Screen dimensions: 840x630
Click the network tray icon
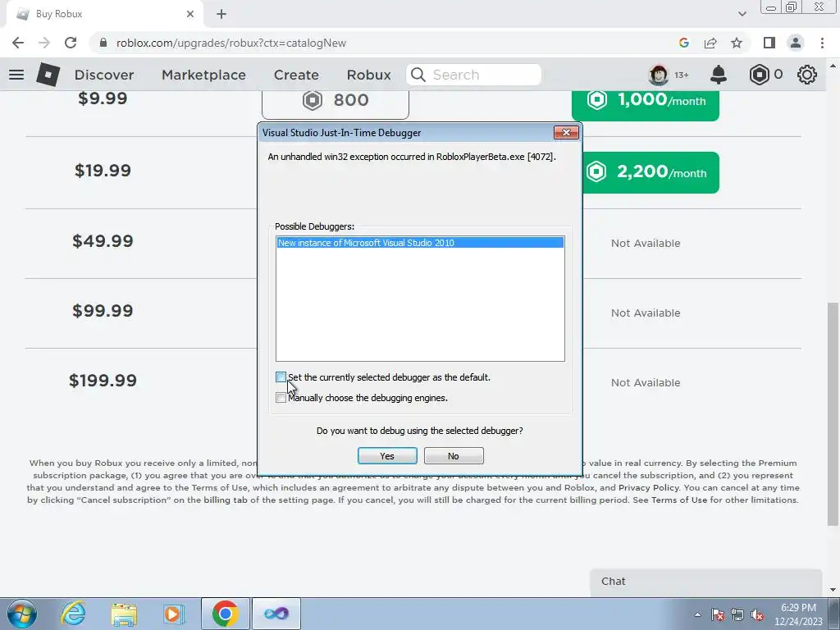tap(737, 614)
